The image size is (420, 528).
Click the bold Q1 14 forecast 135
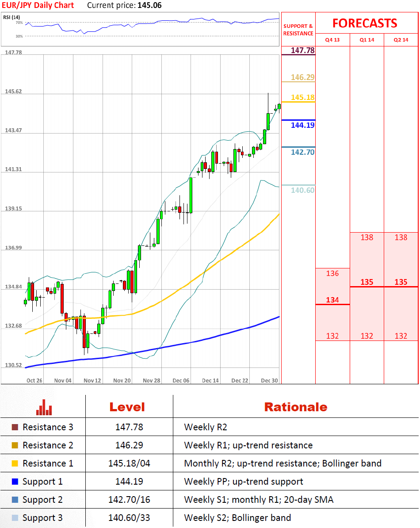pos(367,282)
